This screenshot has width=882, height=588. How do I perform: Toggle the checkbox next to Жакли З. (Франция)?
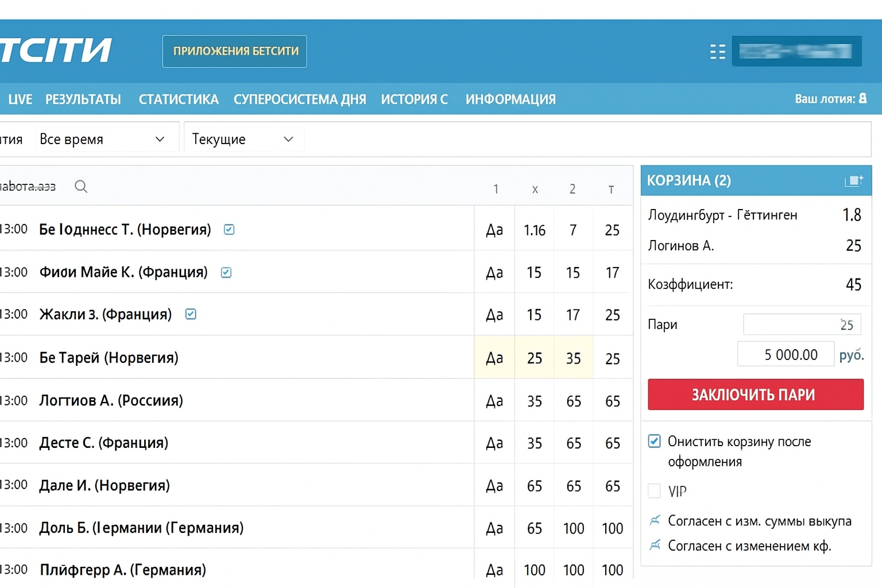[x=191, y=314]
